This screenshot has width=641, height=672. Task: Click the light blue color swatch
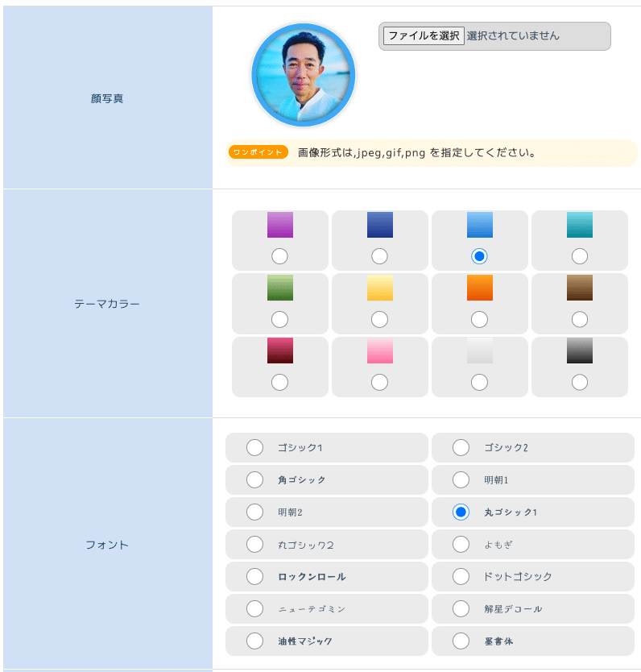click(x=480, y=225)
